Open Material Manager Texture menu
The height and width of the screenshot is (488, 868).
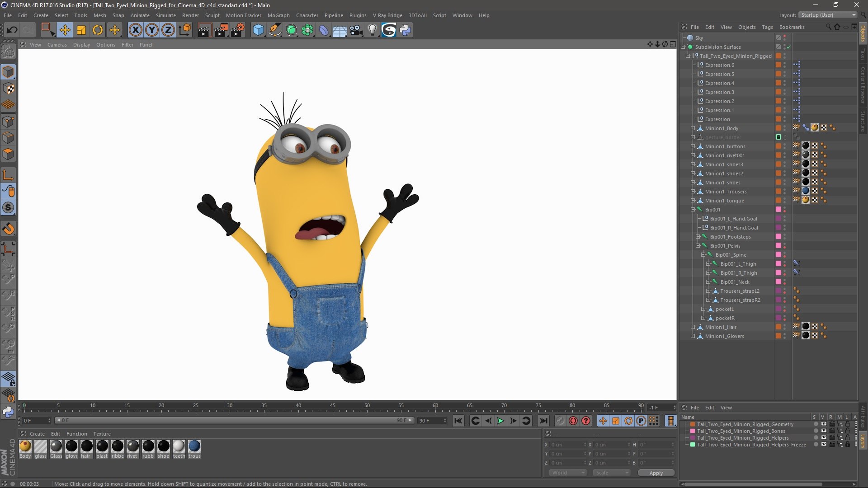[x=102, y=434]
